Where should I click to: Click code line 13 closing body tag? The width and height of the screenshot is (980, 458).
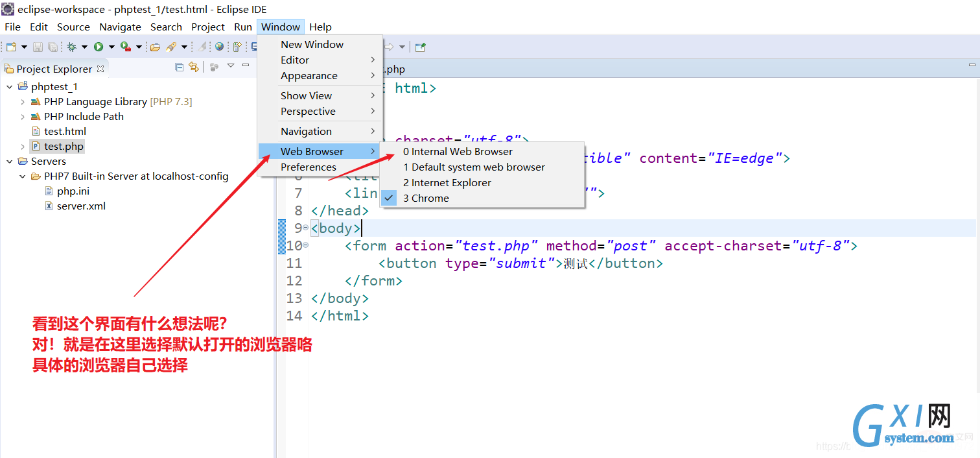tap(340, 298)
